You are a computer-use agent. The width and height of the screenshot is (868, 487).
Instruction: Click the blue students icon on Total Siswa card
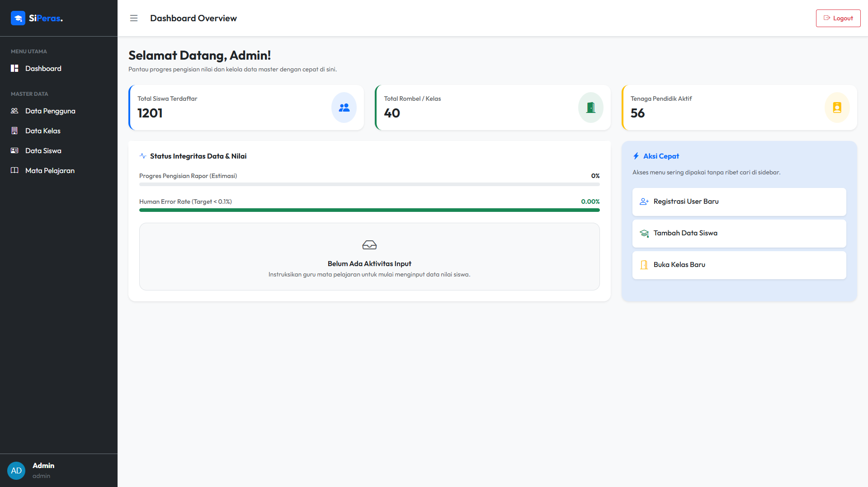coord(344,108)
